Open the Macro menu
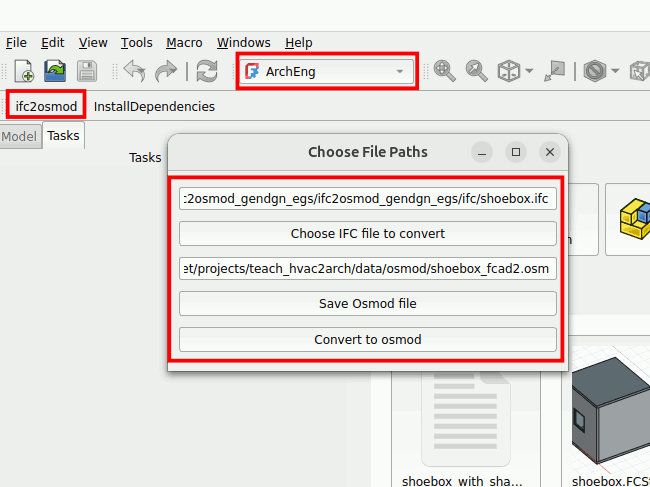The height and width of the screenshot is (487, 650). [x=184, y=43]
